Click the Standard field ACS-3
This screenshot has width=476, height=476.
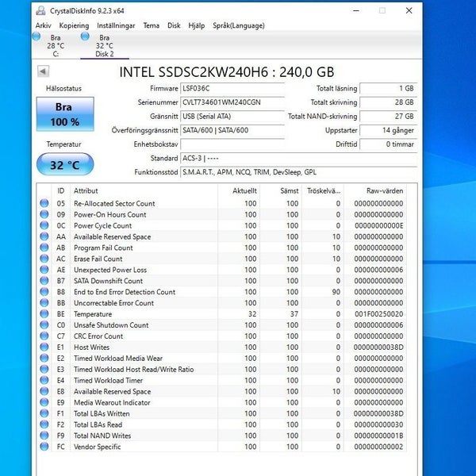coord(299,158)
